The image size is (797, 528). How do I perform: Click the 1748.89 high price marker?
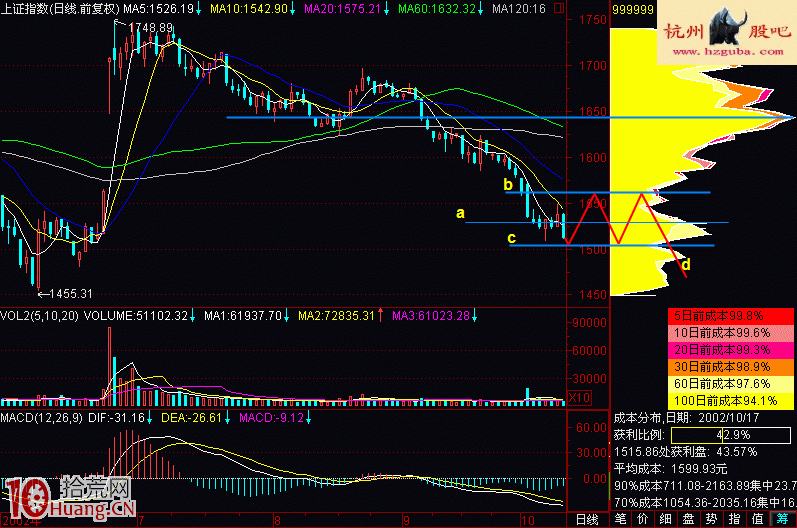click(150, 27)
